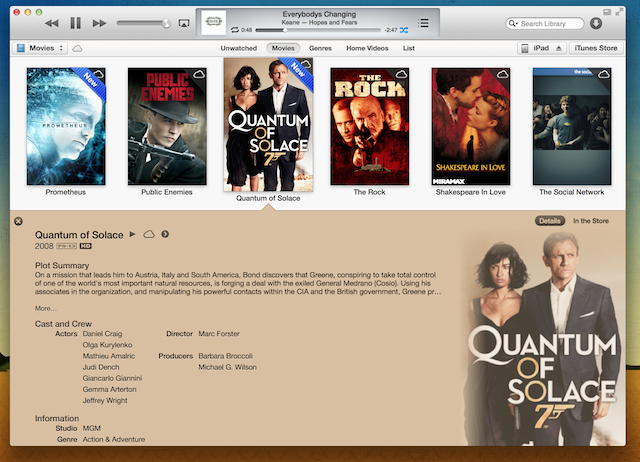Open the downloads arrow icon
This screenshot has width=640, height=462.
pos(596,24)
